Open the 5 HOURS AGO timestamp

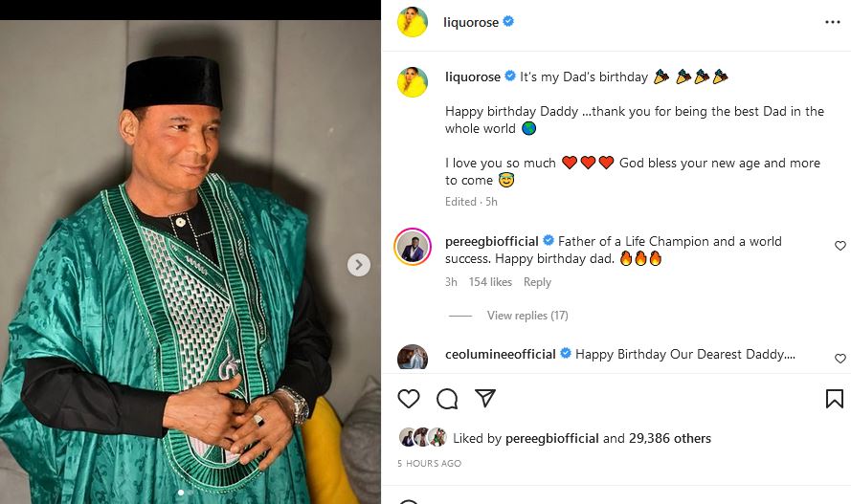point(429,464)
